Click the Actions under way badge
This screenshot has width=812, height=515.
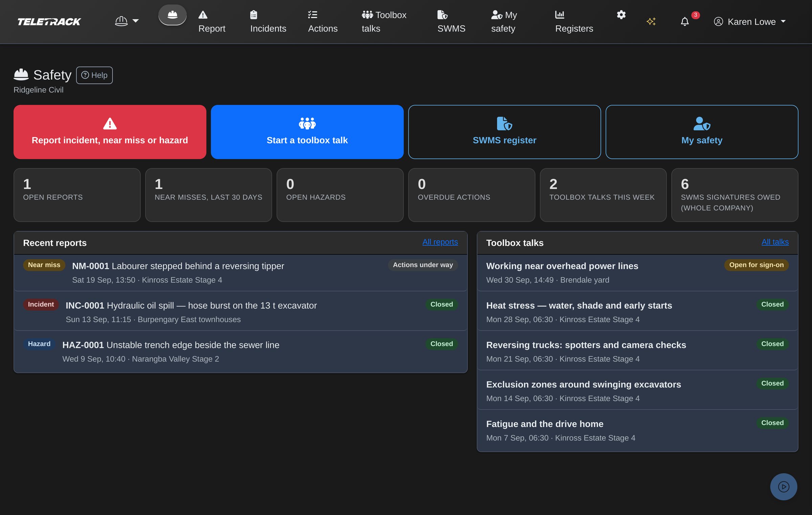[x=423, y=265]
